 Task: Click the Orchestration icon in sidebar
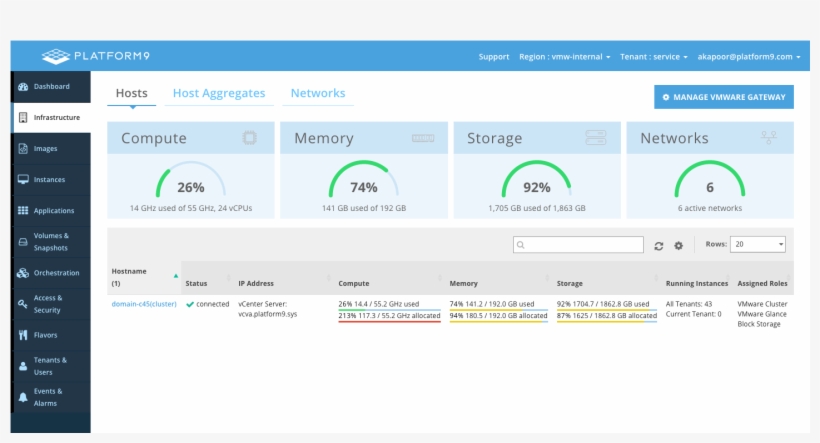pyautogui.click(x=23, y=273)
